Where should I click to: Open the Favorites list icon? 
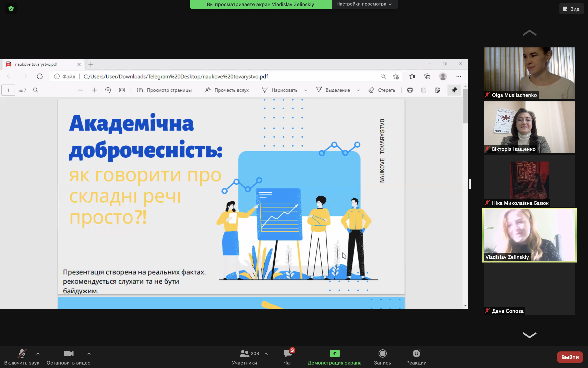coord(412,76)
